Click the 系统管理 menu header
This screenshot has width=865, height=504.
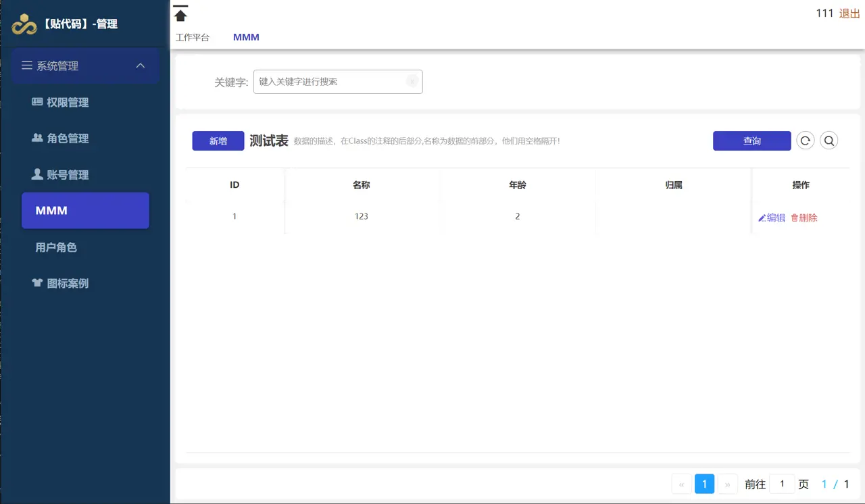(x=85, y=66)
